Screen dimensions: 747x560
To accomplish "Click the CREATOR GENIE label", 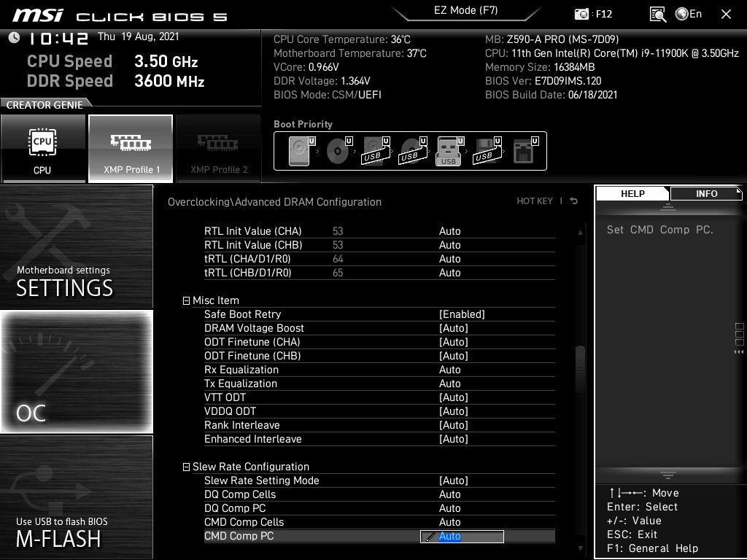I will click(x=44, y=105).
